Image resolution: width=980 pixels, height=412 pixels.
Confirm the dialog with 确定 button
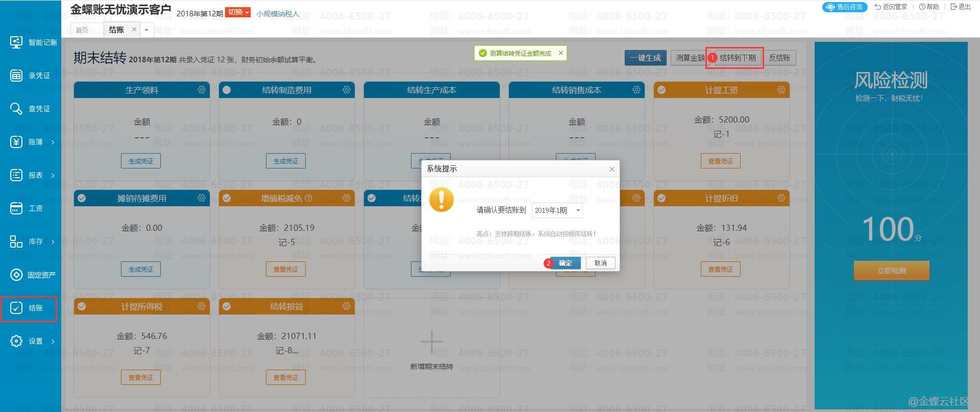565,263
